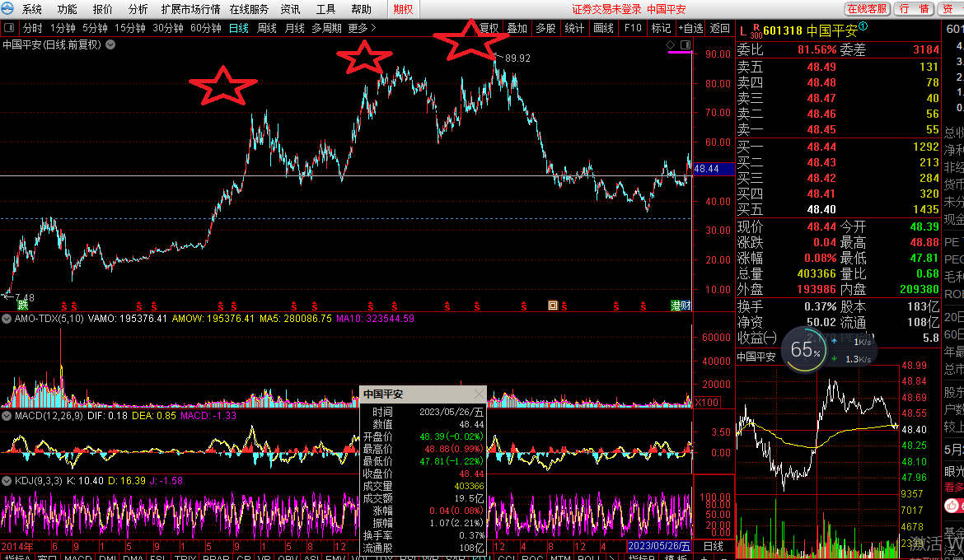Toggle the 复权 option
This screenshot has width=964, height=560.
pyautogui.click(x=489, y=28)
